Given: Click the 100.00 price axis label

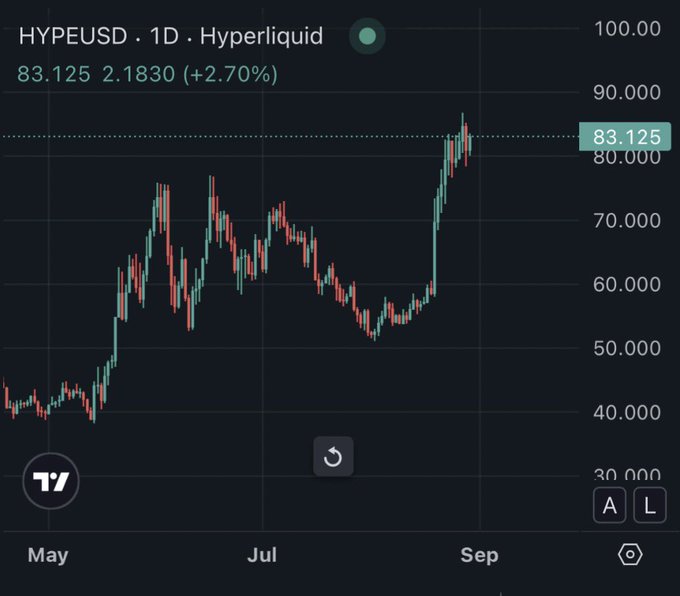Looking at the screenshot, I should (627, 29).
